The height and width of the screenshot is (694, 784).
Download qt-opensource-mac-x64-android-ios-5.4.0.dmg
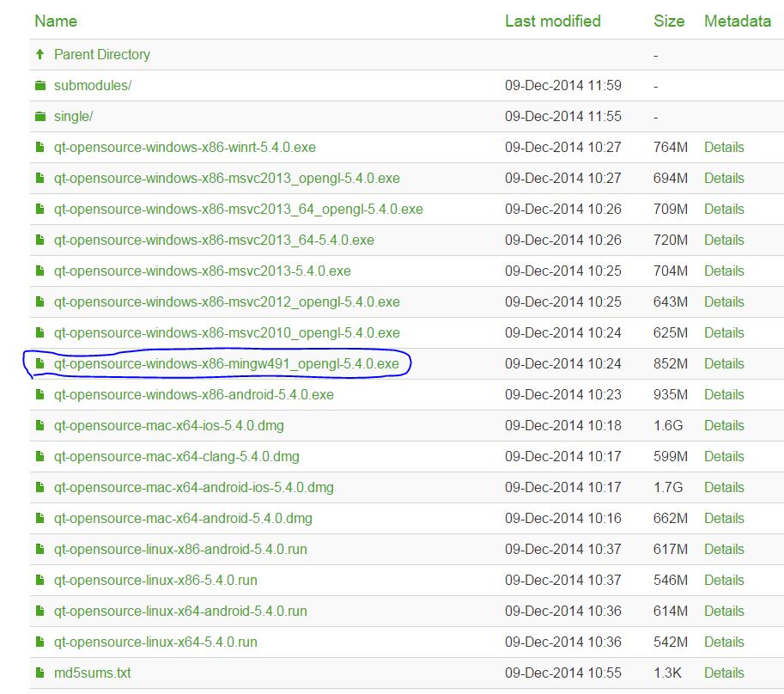[x=194, y=488]
